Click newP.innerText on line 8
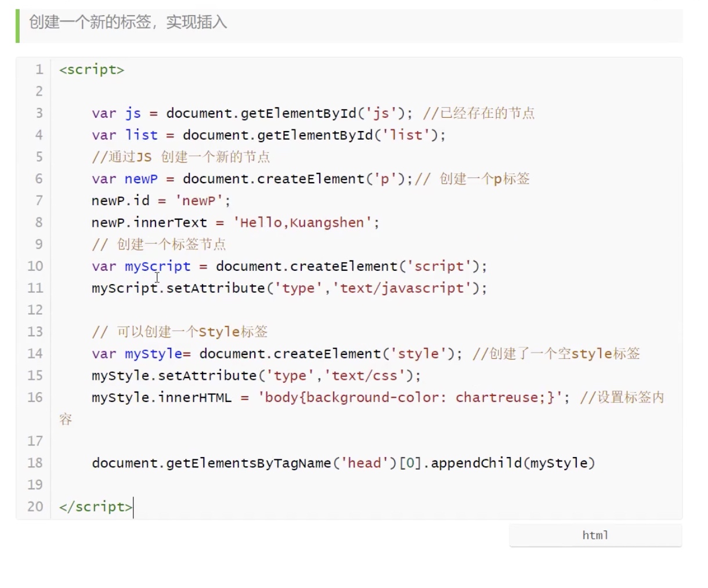Image resolution: width=708 pixels, height=588 pixels. click(x=149, y=223)
